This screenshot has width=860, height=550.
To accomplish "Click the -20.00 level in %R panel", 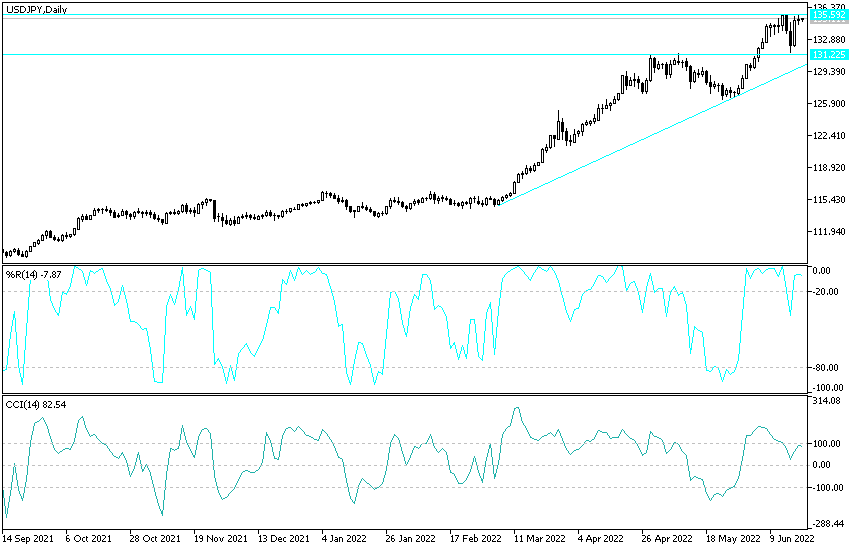I will pyautogui.click(x=825, y=292).
